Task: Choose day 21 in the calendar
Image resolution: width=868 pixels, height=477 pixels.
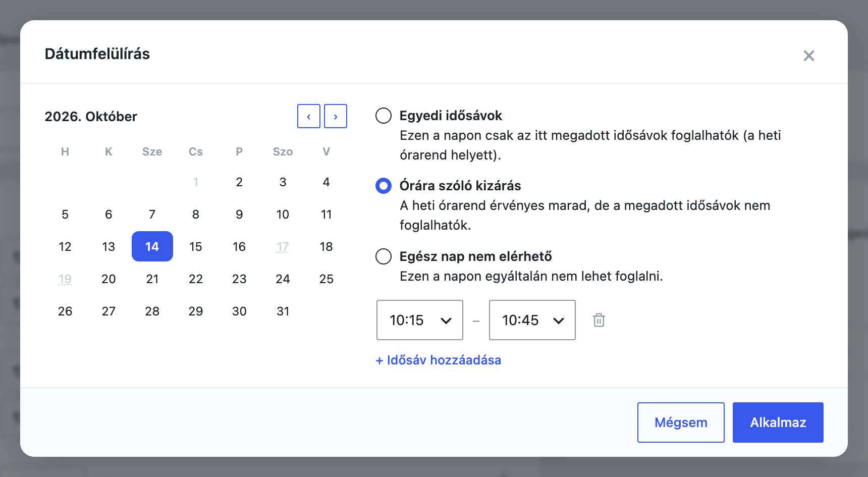Action: [152, 279]
